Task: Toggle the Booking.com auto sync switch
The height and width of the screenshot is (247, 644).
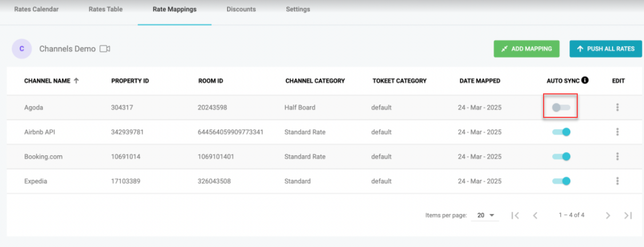Action: point(561,156)
